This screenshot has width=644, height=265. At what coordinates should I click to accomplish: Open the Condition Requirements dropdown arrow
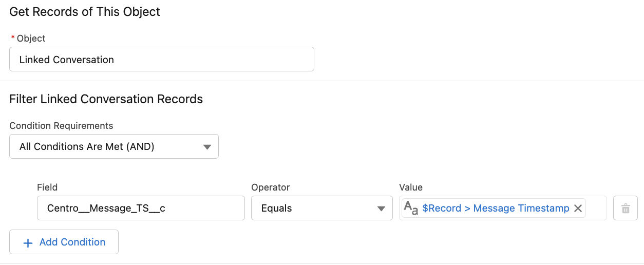click(x=207, y=147)
